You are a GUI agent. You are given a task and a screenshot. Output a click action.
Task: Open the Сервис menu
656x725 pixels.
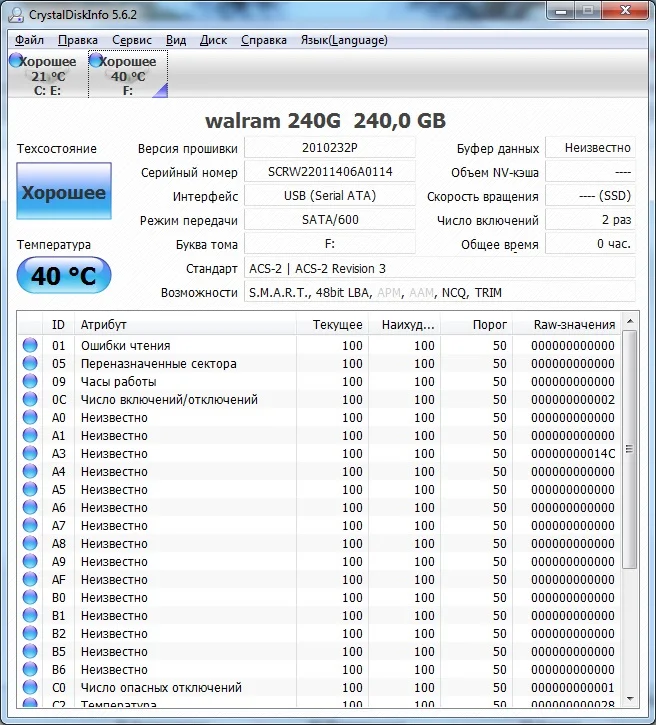click(132, 40)
